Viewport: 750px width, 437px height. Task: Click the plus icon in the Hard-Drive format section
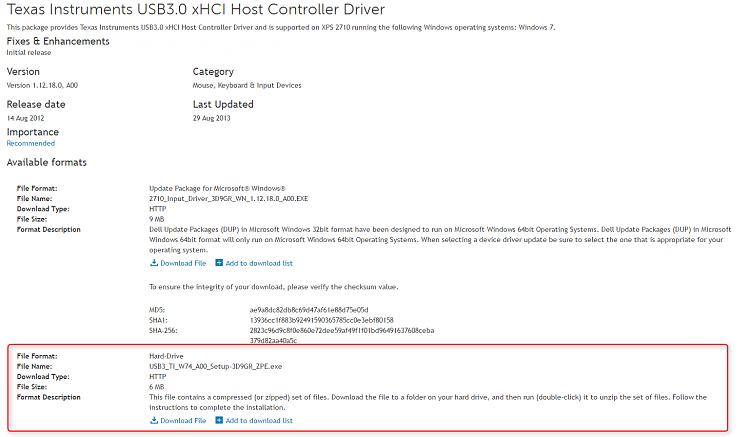[x=219, y=420]
